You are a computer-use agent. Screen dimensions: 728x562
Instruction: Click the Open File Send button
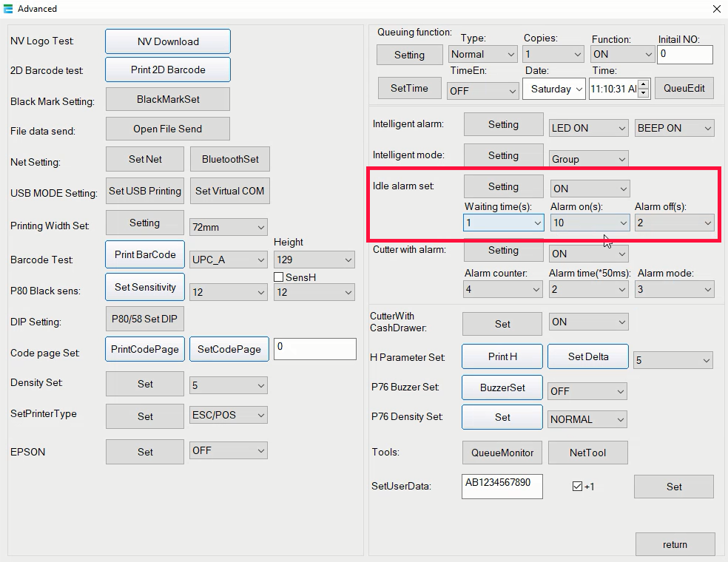coord(168,129)
